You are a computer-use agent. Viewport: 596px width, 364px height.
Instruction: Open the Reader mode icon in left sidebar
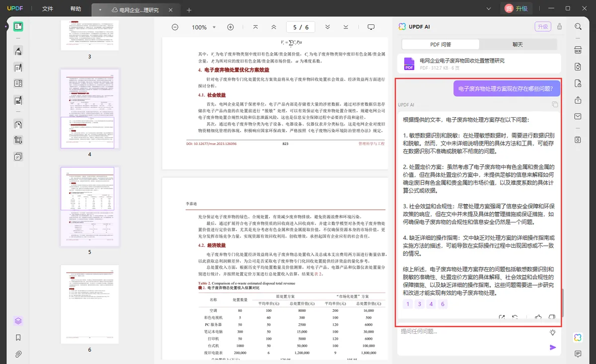[x=18, y=27]
